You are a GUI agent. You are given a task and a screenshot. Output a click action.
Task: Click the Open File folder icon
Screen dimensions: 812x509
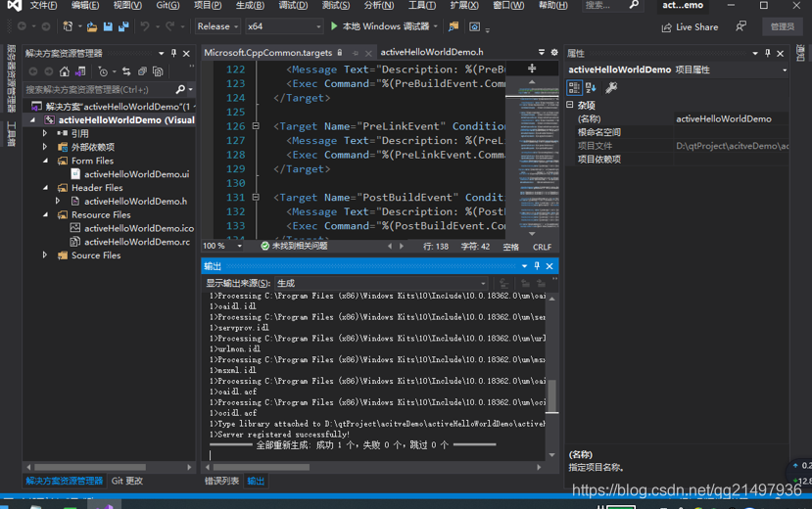pyautogui.click(x=92, y=26)
